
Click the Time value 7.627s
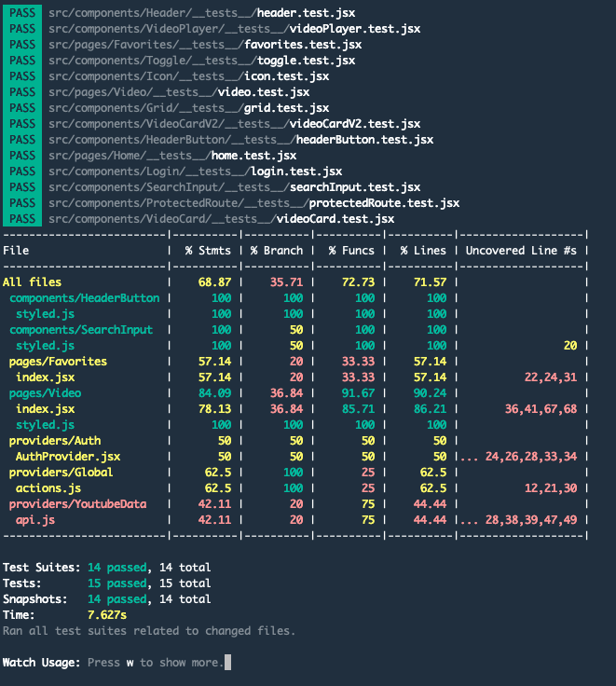[107, 615]
